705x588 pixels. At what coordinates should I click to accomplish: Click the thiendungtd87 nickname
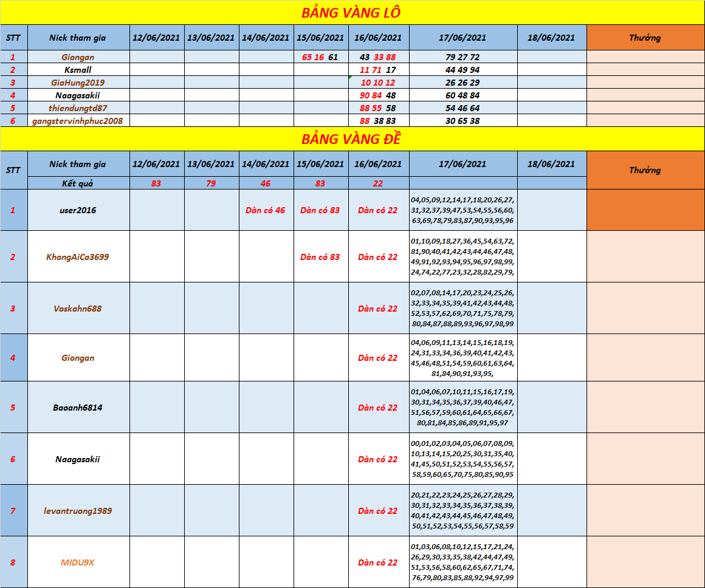point(78,108)
